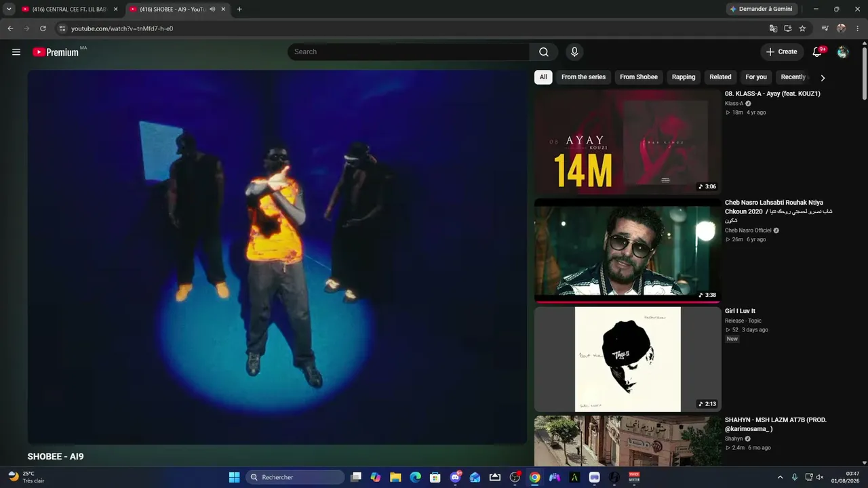Click the browser address bar URL
This screenshot has width=868, height=488.
coord(122,28)
